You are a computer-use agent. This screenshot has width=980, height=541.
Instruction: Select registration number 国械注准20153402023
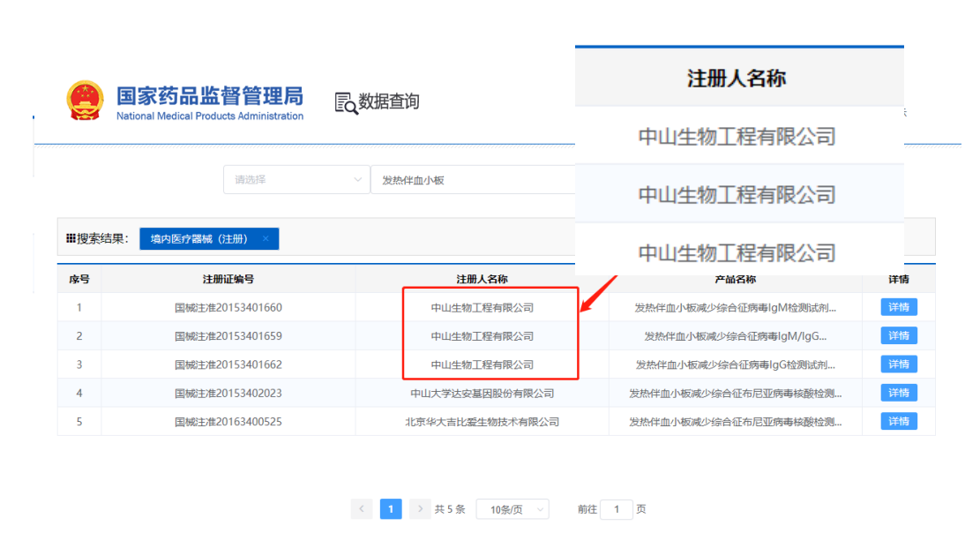(228, 394)
